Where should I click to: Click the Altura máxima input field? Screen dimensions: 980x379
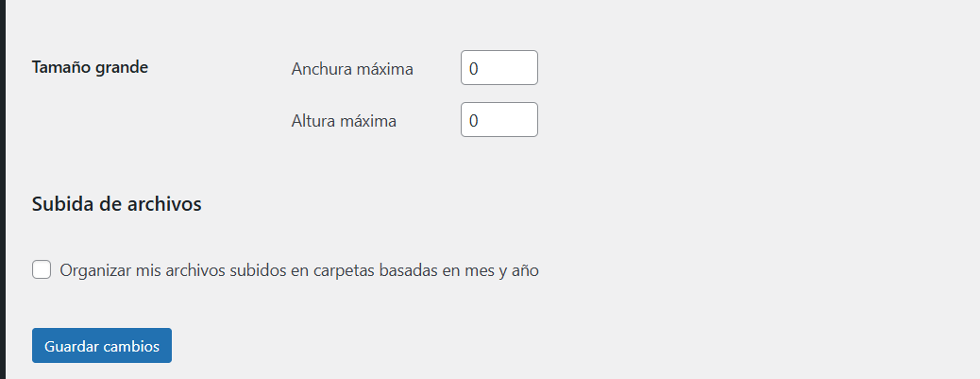(498, 119)
